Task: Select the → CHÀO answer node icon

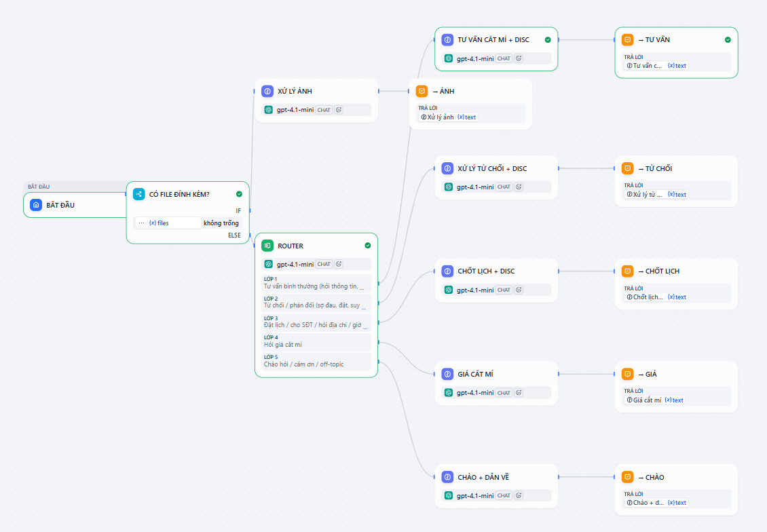Action: pos(626,476)
